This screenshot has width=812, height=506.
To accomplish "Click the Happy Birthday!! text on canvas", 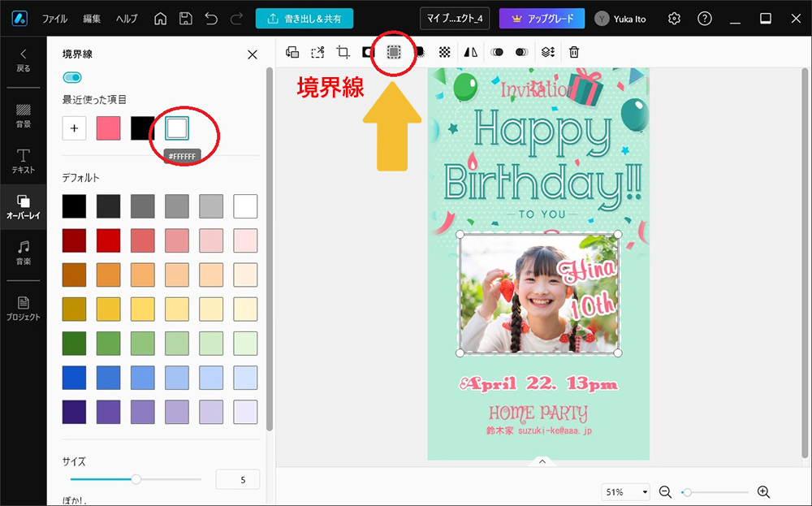I will click(542, 161).
